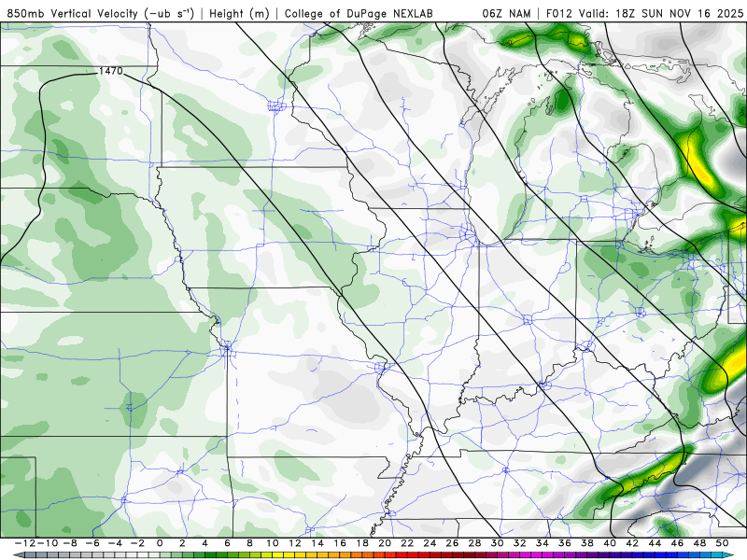Click the 8 value on the color scale

249,543
